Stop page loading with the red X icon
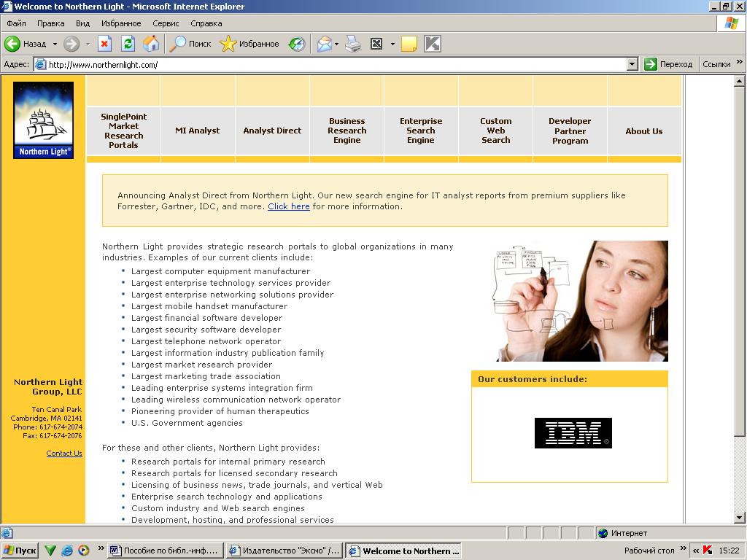Viewport: 747px width, 560px height. pyautogui.click(x=104, y=44)
